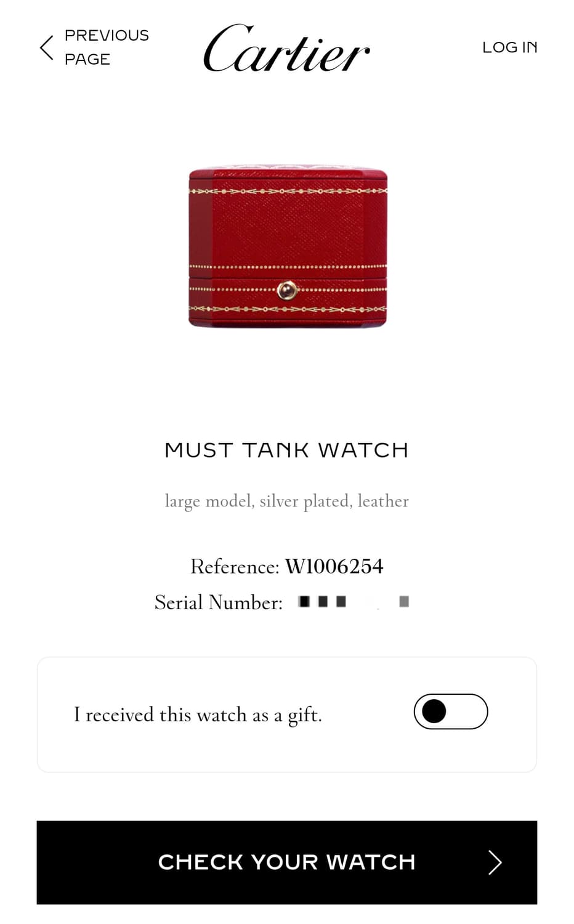
Task: Select the MUST TANK WATCH title
Action: coord(287,450)
